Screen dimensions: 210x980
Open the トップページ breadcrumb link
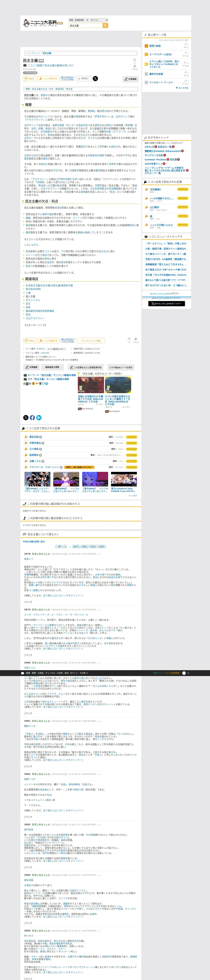(34, 53)
